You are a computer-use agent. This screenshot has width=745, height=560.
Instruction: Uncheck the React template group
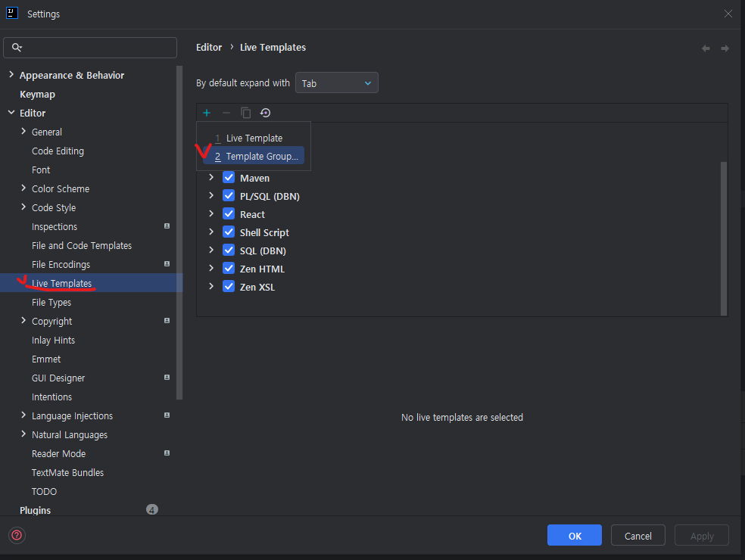229,213
